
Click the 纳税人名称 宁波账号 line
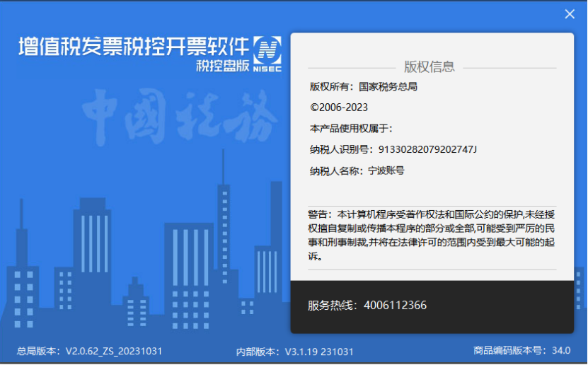click(x=357, y=171)
